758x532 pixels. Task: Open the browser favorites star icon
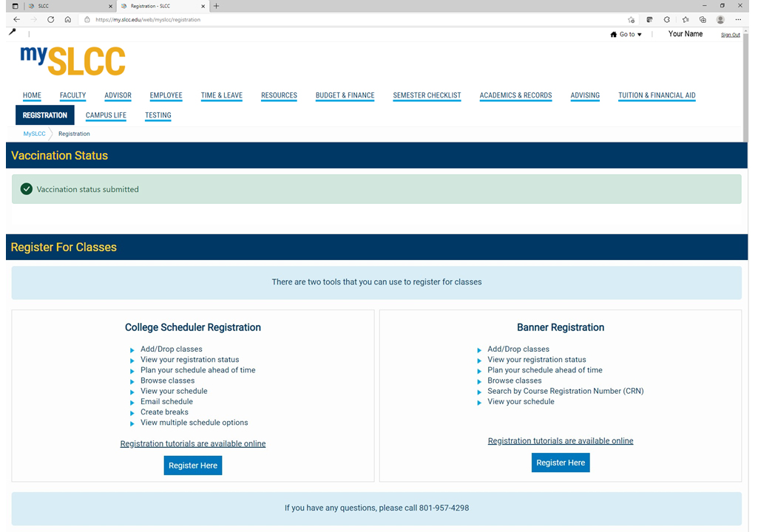coord(685,20)
